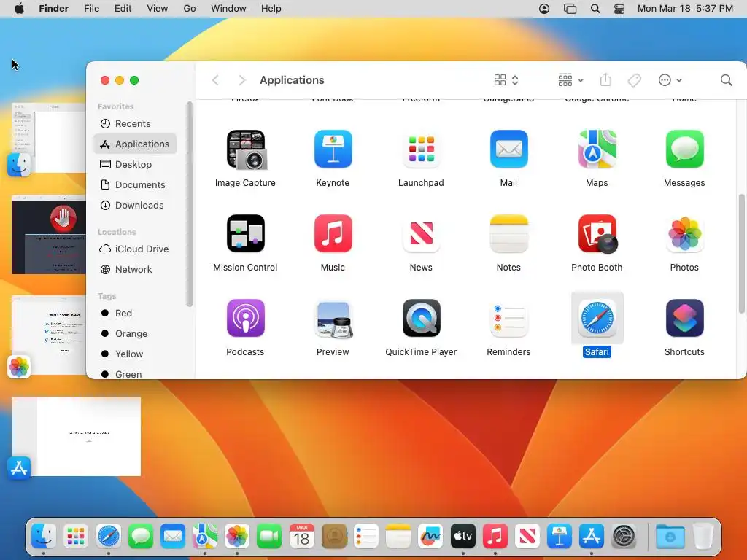747x560 pixels.
Task: Click the sidebar vertical scrollbar
Action: point(190,205)
